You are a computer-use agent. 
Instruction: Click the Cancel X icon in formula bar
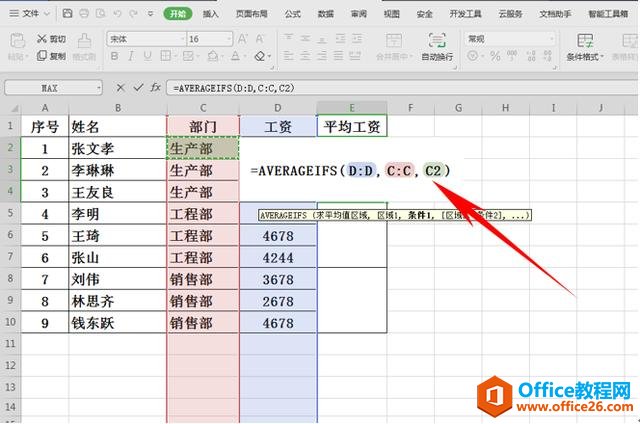120,87
